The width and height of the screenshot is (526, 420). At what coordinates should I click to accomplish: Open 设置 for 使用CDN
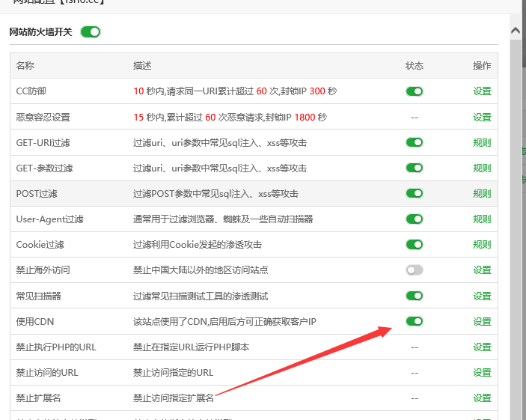[x=482, y=321]
